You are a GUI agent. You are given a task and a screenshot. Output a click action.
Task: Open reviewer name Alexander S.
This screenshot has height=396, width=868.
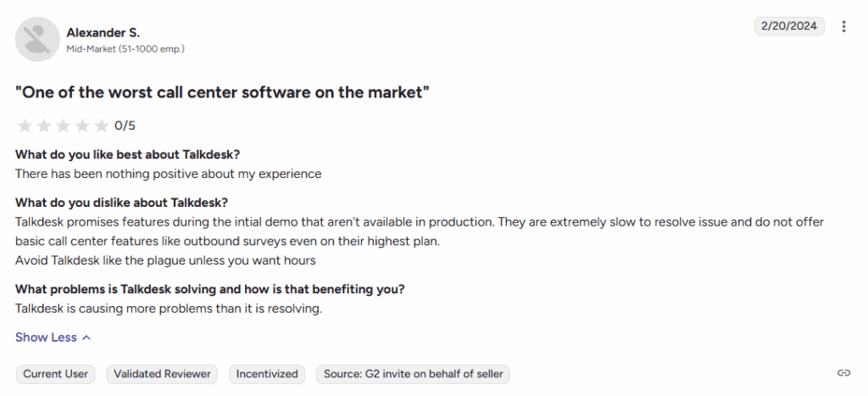(103, 32)
